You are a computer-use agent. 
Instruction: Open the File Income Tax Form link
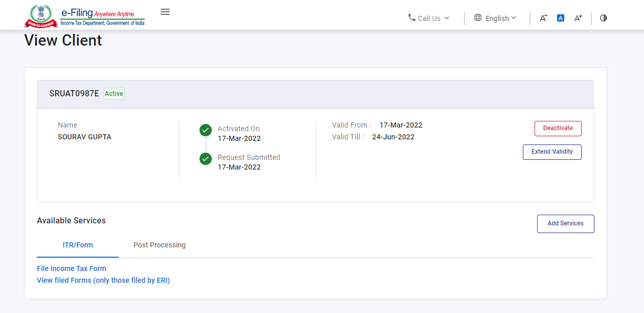tap(71, 268)
